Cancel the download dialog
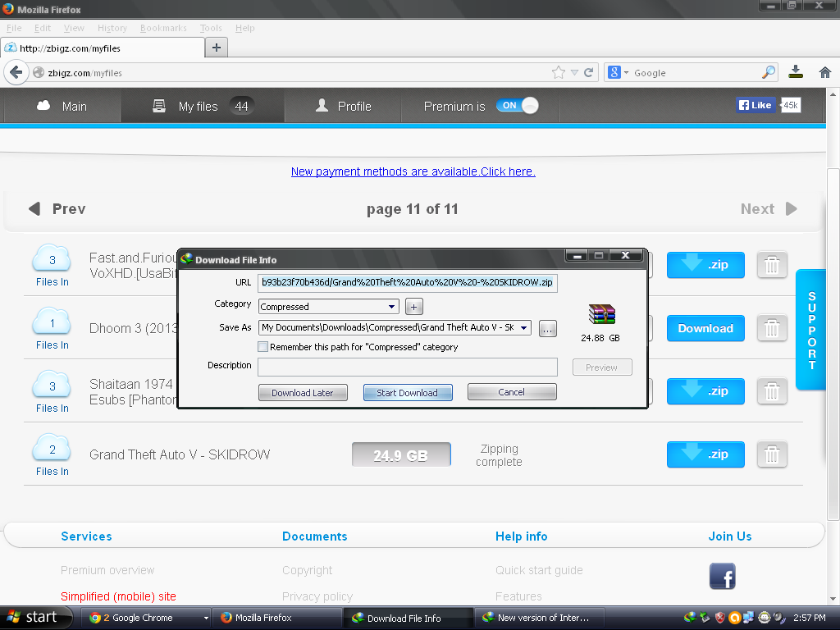Screen dimensions: 840x630 512,392
